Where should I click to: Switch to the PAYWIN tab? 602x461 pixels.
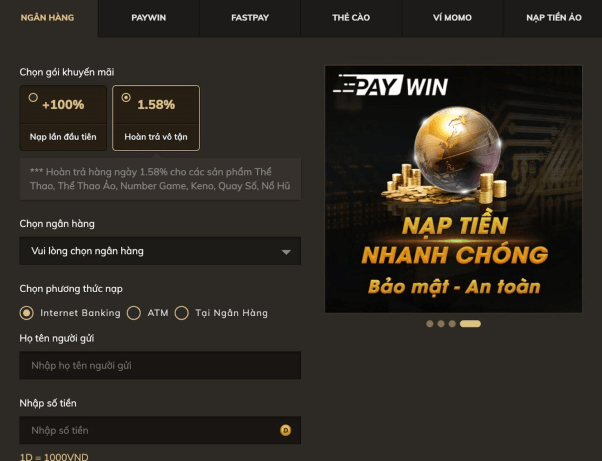(149, 18)
